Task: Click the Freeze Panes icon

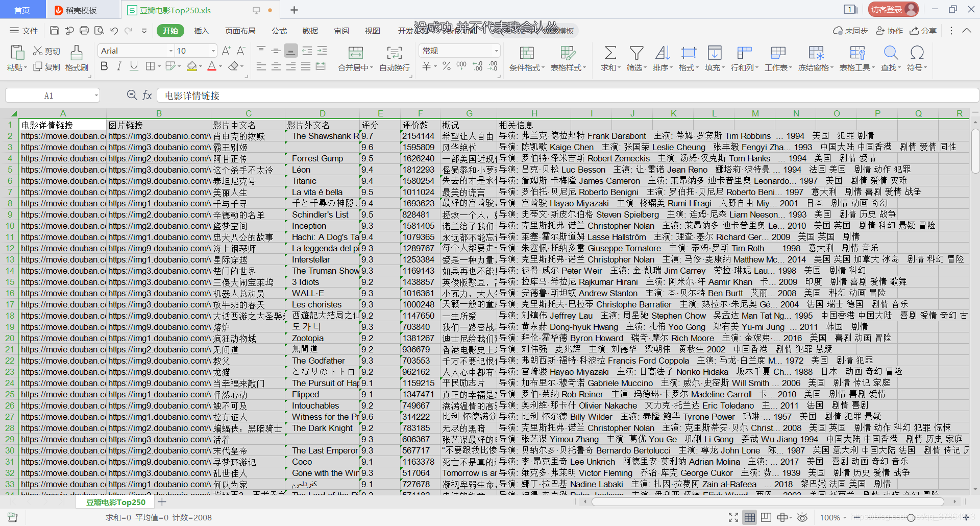Action: pos(816,53)
